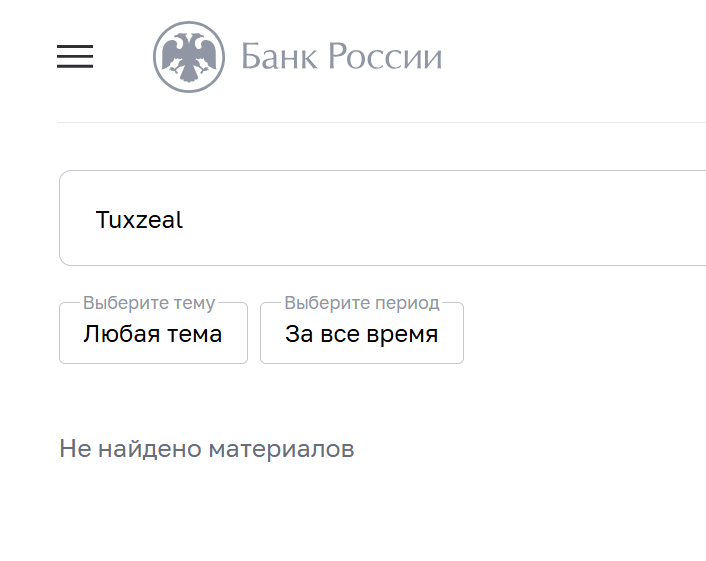Click the Выберите тему field label
The height and width of the screenshot is (561, 706).
pyautogui.click(x=149, y=303)
